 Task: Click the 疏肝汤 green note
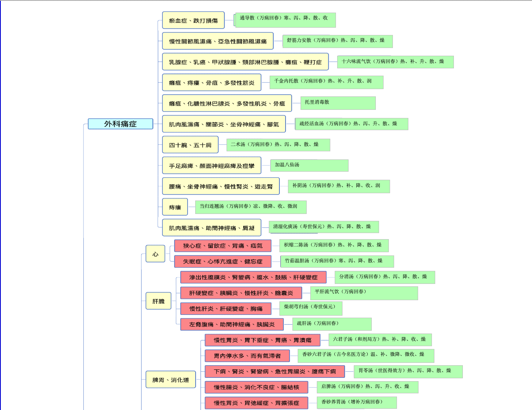(331, 324)
